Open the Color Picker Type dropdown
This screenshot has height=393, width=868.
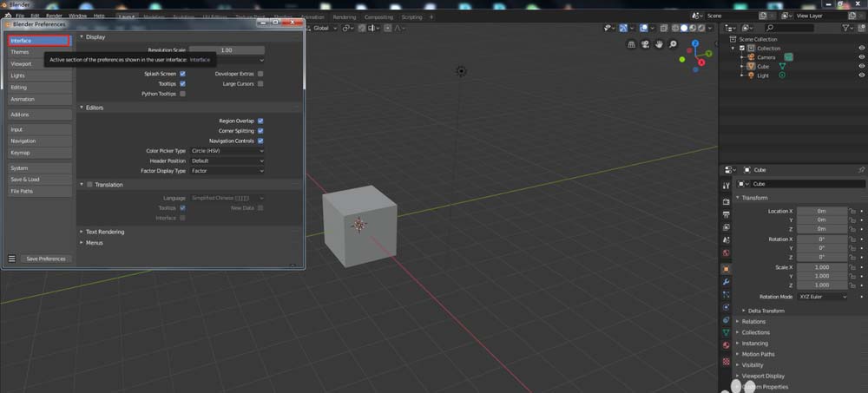[x=227, y=151]
